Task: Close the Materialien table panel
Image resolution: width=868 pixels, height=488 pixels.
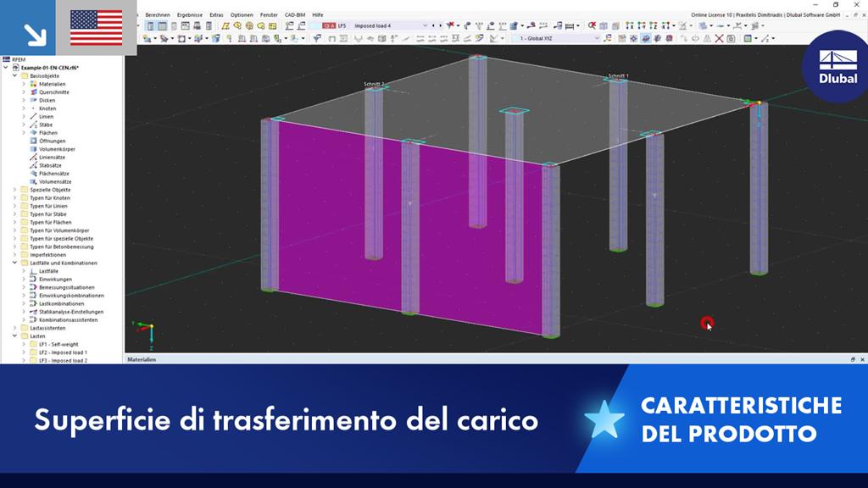Action: (x=862, y=359)
